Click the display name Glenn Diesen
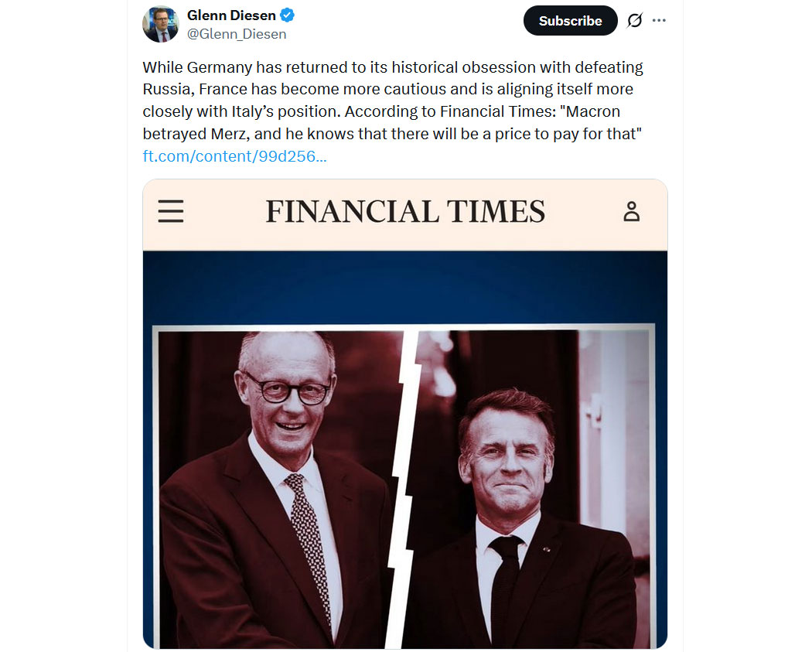Image resolution: width=812 pixels, height=652 pixels. coord(231,15)
